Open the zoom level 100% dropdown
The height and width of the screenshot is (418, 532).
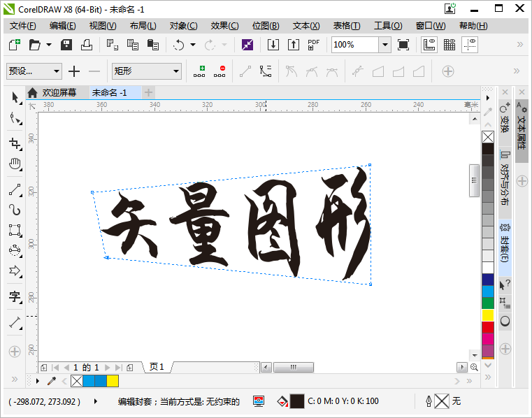click(384, 45)
